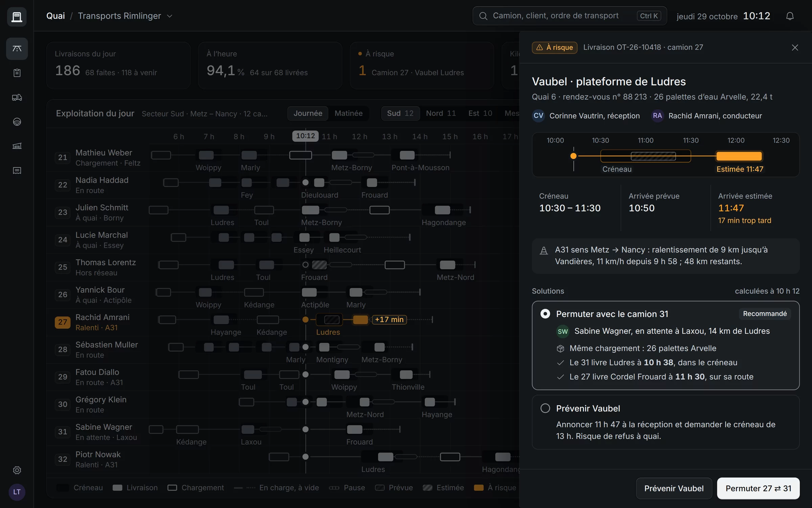Click the Quai breadcrumb link

coord(55,16)
